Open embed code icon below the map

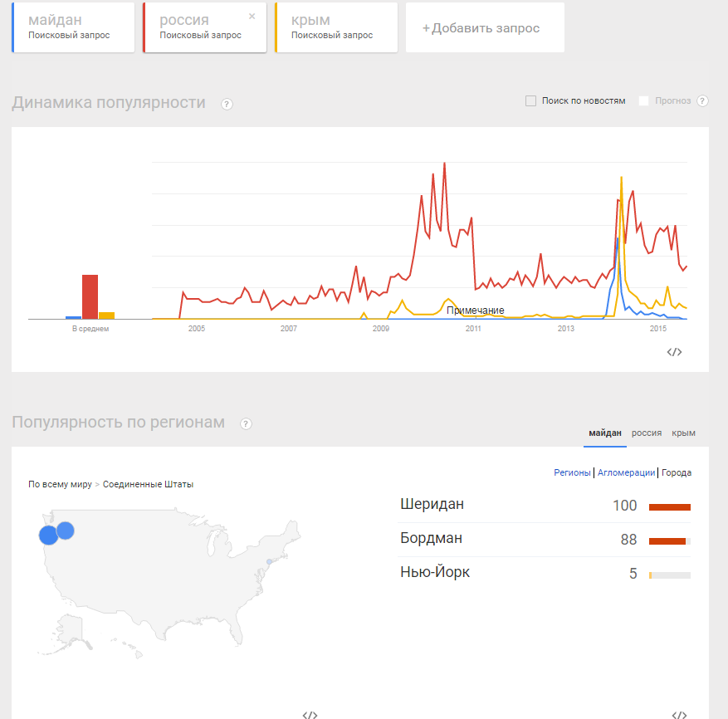pos(310,714)
